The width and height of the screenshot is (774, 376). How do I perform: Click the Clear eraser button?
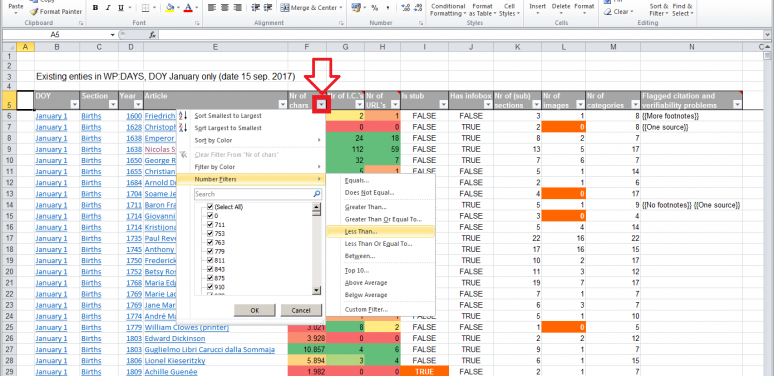pos(620,12)
